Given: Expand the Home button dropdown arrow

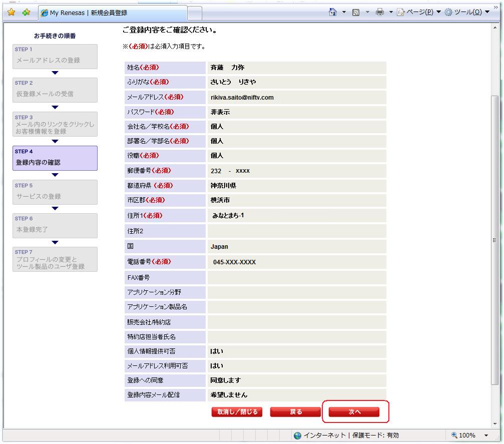Looking at the screenshot, I should [x=344, y=12].
